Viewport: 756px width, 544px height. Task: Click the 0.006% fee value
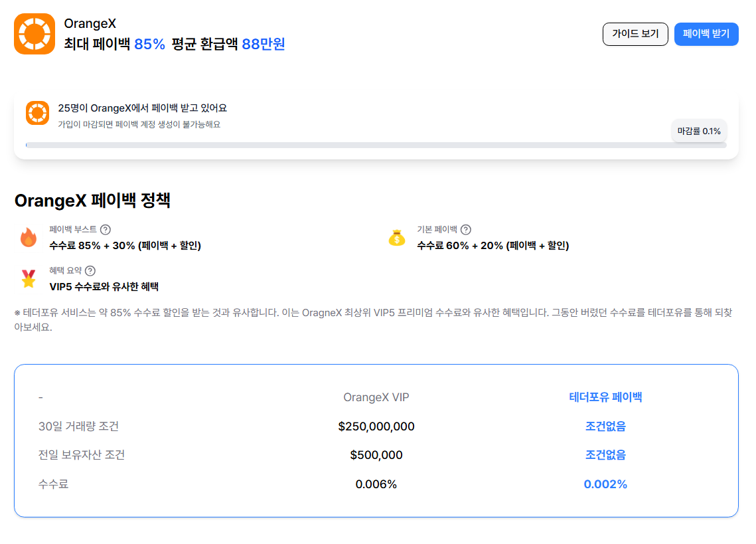tap(376, 484)
